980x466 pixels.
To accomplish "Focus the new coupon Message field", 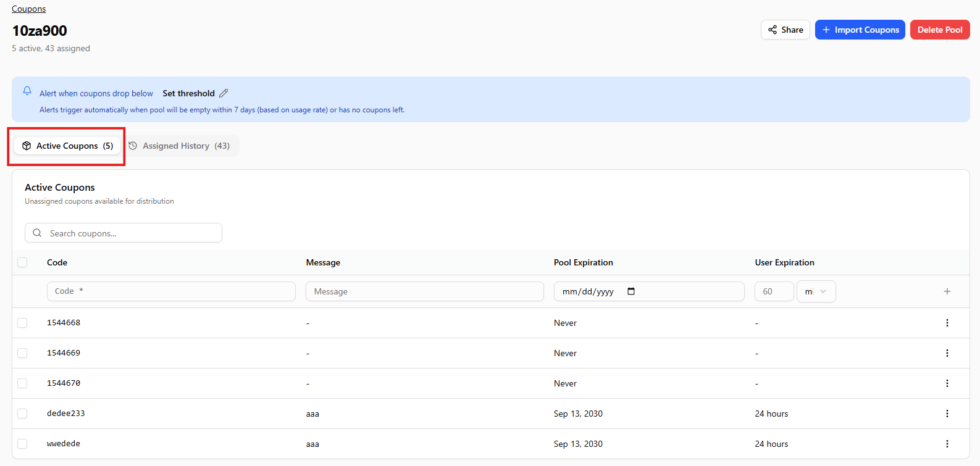I will pyautogui.click(x=425, y=291).
